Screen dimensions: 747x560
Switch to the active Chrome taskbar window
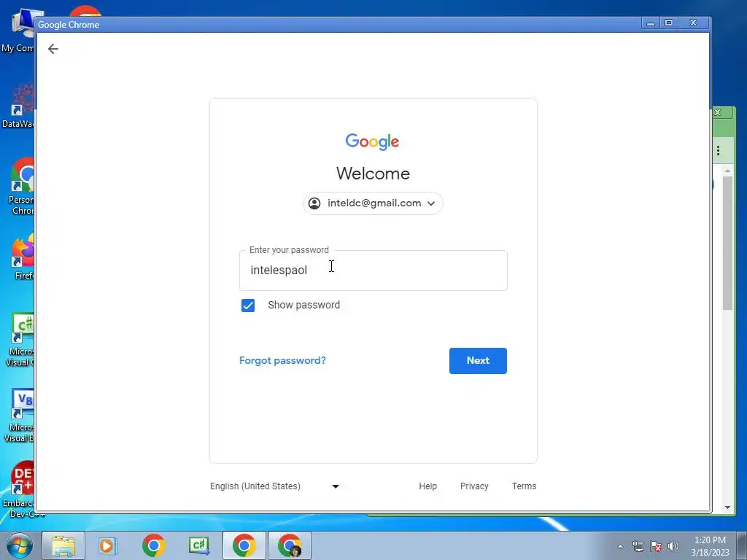click(244, 545)
